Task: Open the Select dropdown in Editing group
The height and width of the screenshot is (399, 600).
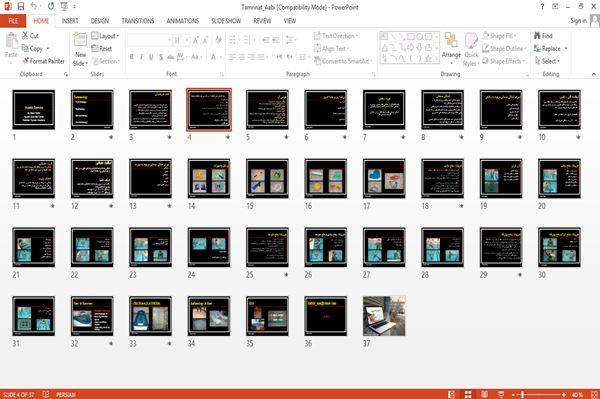Action: [x=548, y=61]
